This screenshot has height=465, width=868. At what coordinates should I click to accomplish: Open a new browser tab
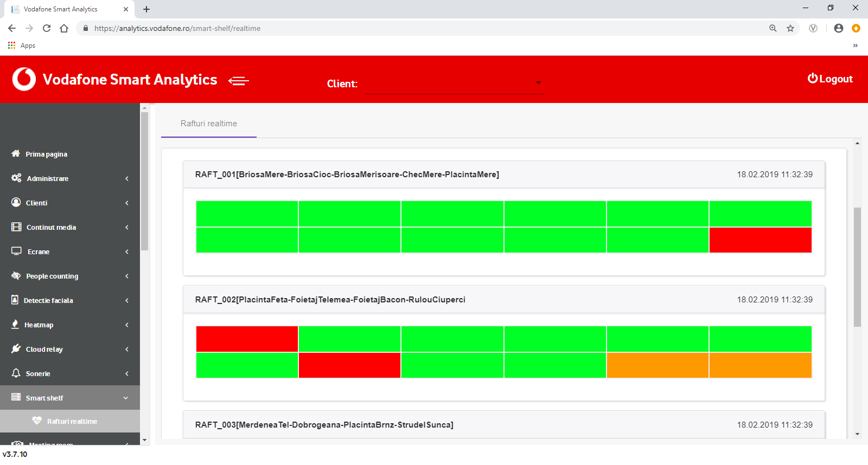click(x=146, y=9)
